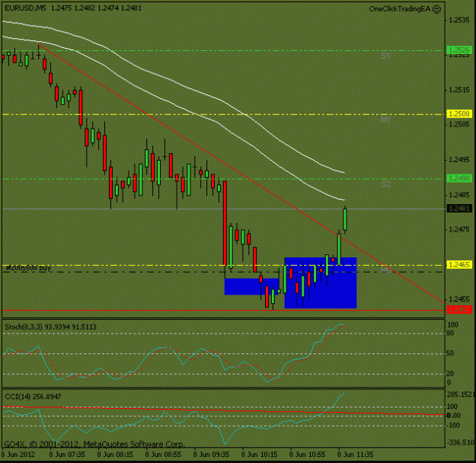Click the 1.2526 green price label
This screenshot has height=463, width=476.
[459, 49]
